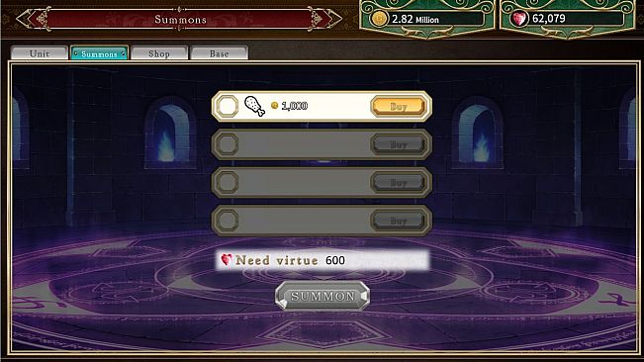The width and height of the screenshot is (644, 362).
Task: Click the chicken drumstick offering icon
Action: pos(254,106)
